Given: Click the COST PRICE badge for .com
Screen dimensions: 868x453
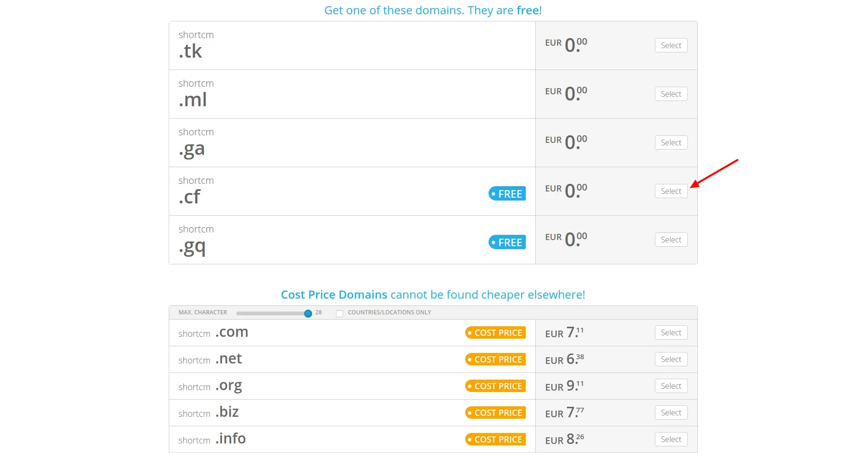Looking at the screenshot, I should [495, 332].
